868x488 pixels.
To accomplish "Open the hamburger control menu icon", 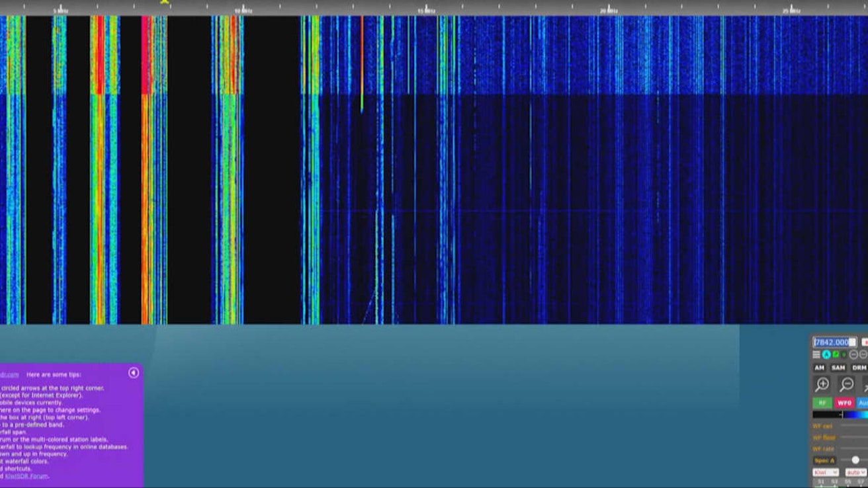I will click(816, 354).
